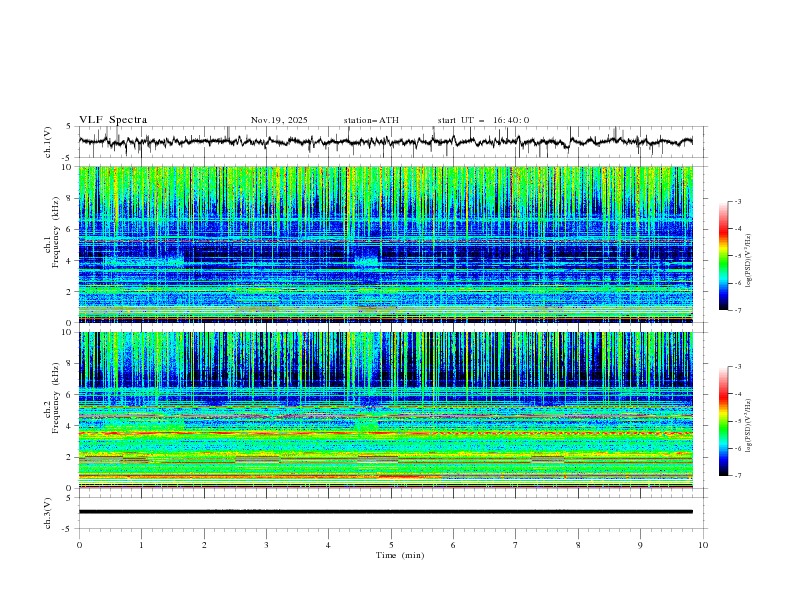The width and height of the screenshot is (792, 612).
Task: Click the time axis tick label "2"
Action: click(x=204, y=545)
